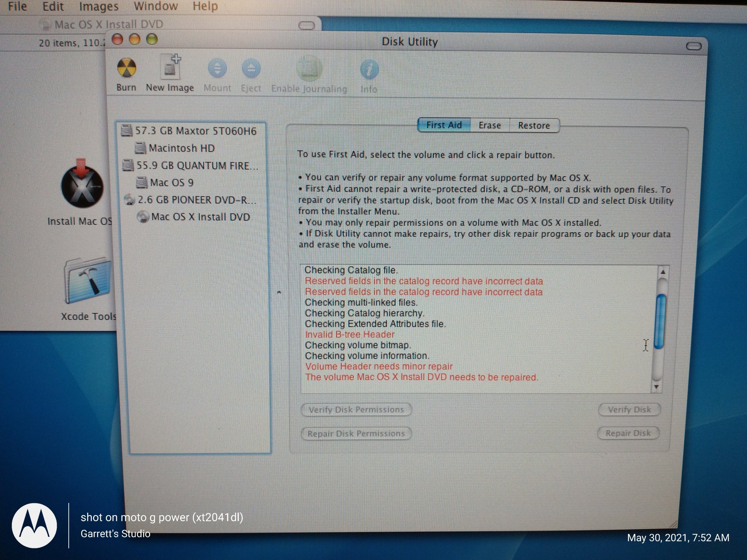Open the Window menu

pyautogui.click(x=156, y=6)
